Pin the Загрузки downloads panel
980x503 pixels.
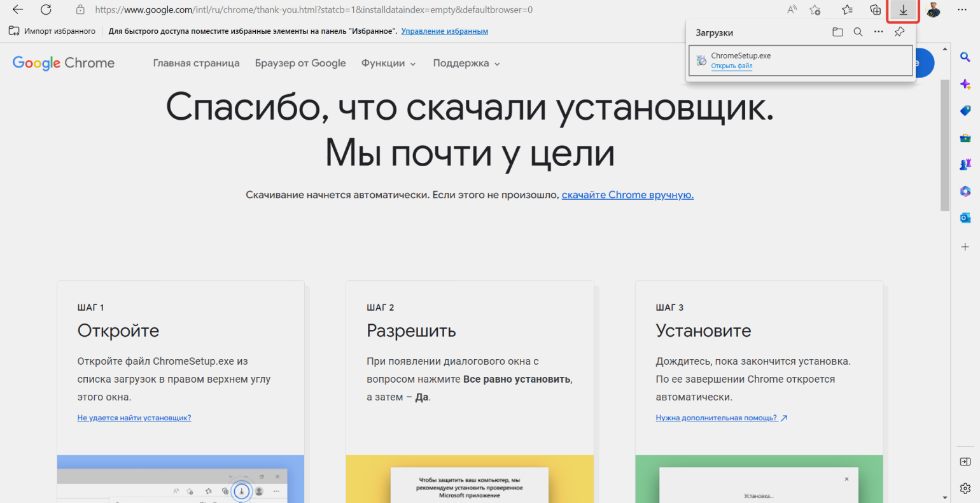pyautogui.click(x=899, y=32)
